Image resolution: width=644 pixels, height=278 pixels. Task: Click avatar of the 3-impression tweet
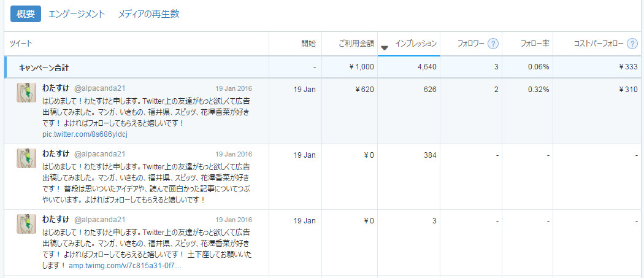tap(26, 224)
